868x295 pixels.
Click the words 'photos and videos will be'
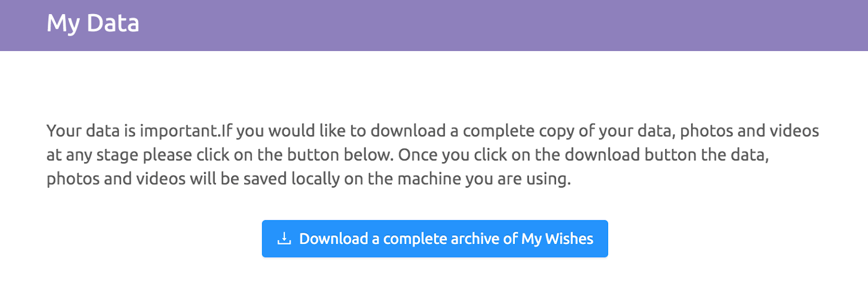coord(143,178)
